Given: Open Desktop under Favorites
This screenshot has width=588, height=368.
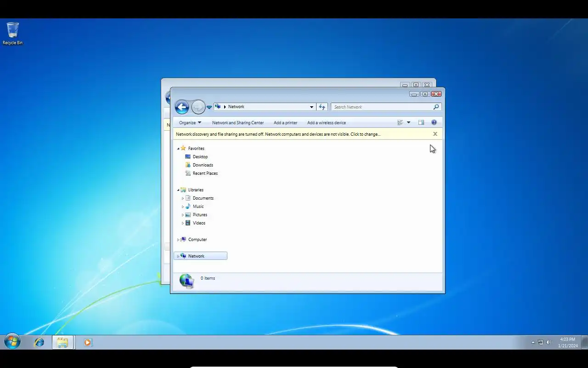Looking at the screenshot, I should coord(200,157).
